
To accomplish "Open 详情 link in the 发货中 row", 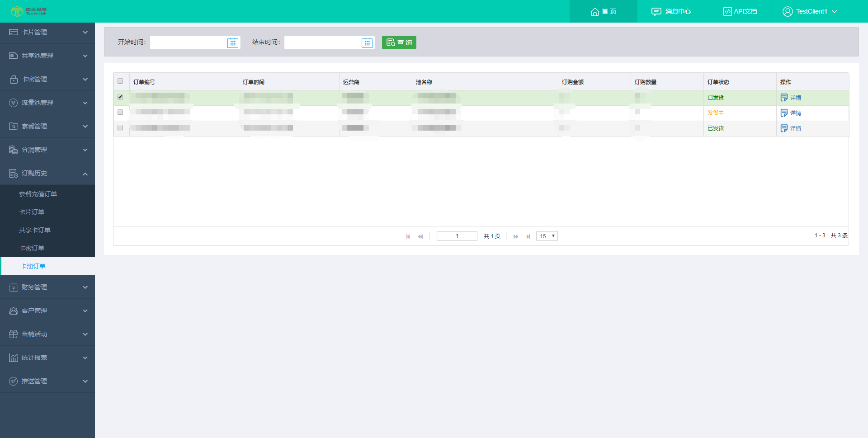I will tap(796, 113).
